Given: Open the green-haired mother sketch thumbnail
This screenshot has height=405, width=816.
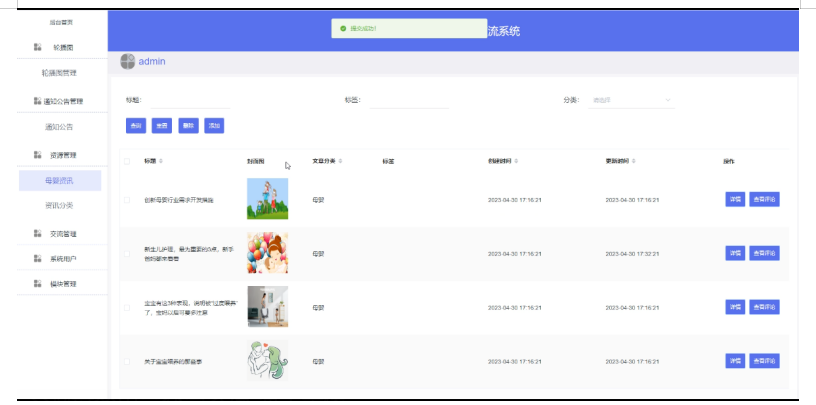Looking at the screenshot, I should tap(267, 360).
